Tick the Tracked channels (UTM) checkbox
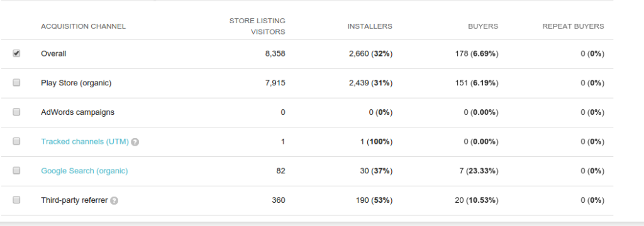644x226 pixels. pyautogui.click(x=16, y=141)
